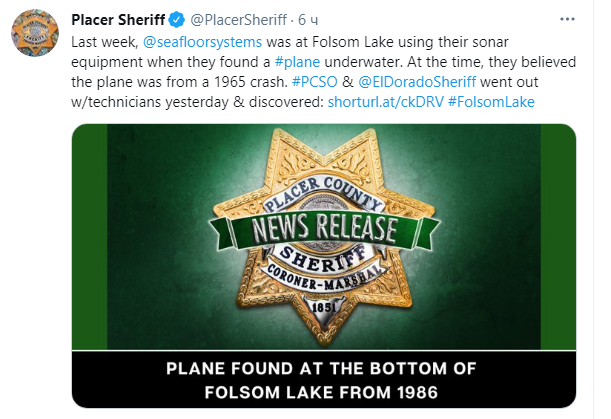Open the Placer Sheriff display name
This screenshot has width=611, height=419.
[x=118, y=20]
